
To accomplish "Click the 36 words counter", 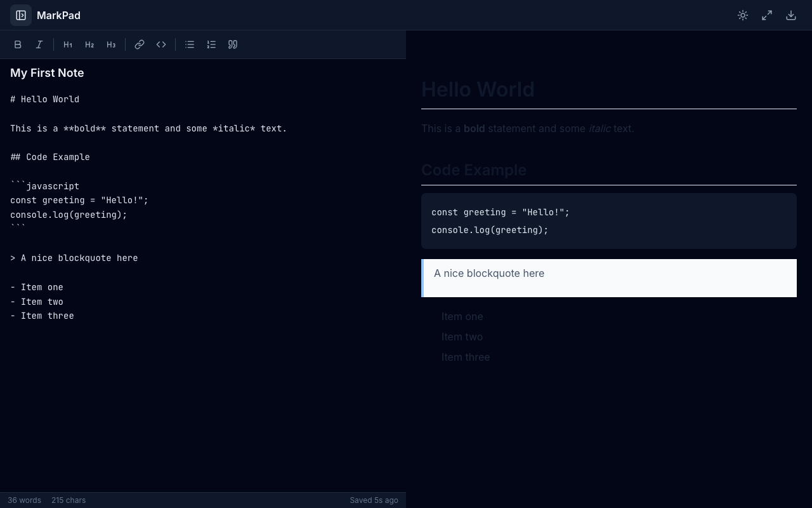I will tap(24, 500).
